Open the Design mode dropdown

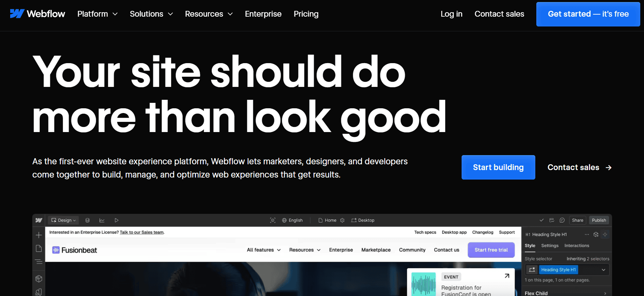tap(64, 220)
